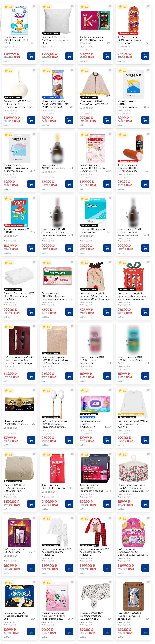
Task: Add VICI crab sticks to cart
Action: point(31,248)
